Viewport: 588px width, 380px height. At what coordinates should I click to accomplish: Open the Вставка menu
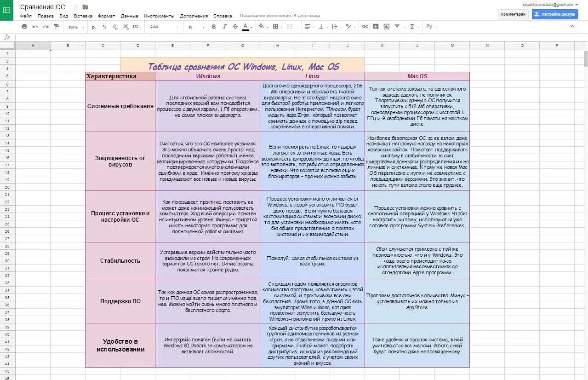click(83, 16)
